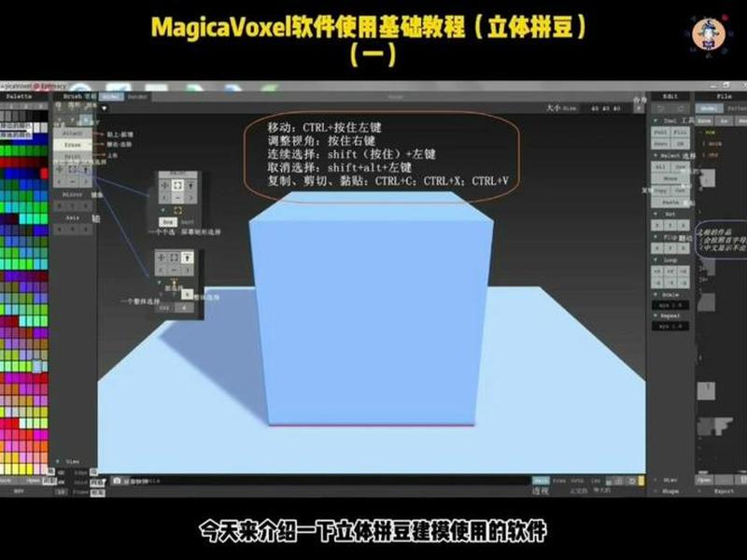
Task: Pick the Move tool icon under Paint
Action: pyautogui.click(x=60, y=170)
